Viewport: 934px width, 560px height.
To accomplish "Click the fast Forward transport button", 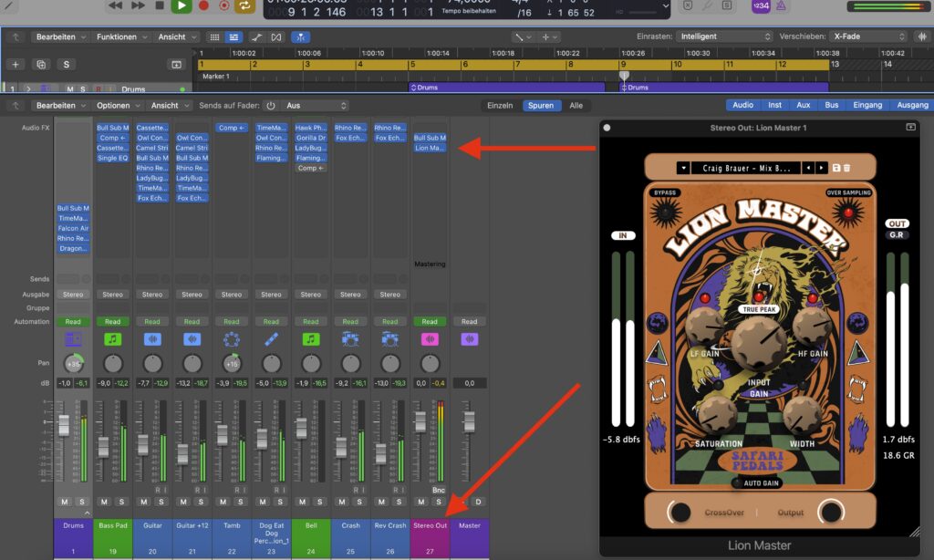I will pyautogui.click(x=138, y=5).
